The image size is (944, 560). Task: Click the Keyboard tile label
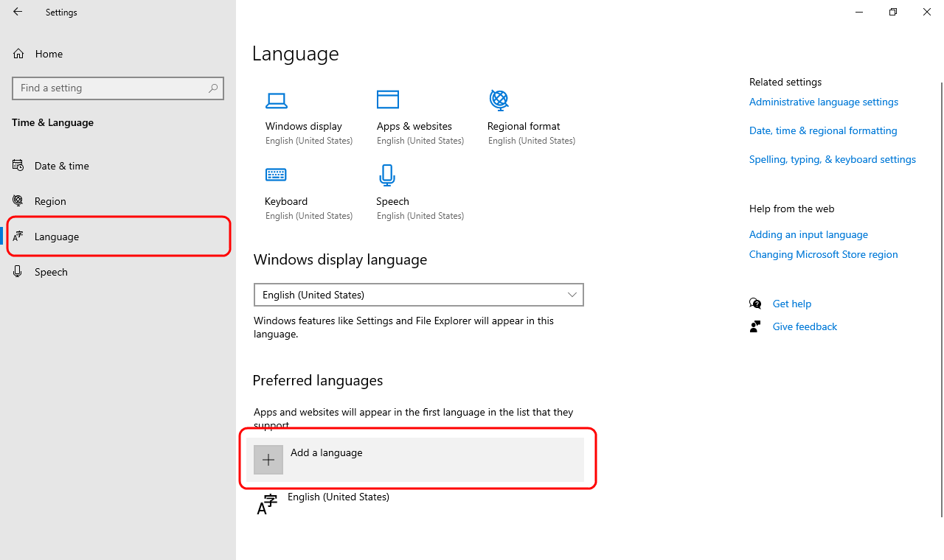[286, 201]
